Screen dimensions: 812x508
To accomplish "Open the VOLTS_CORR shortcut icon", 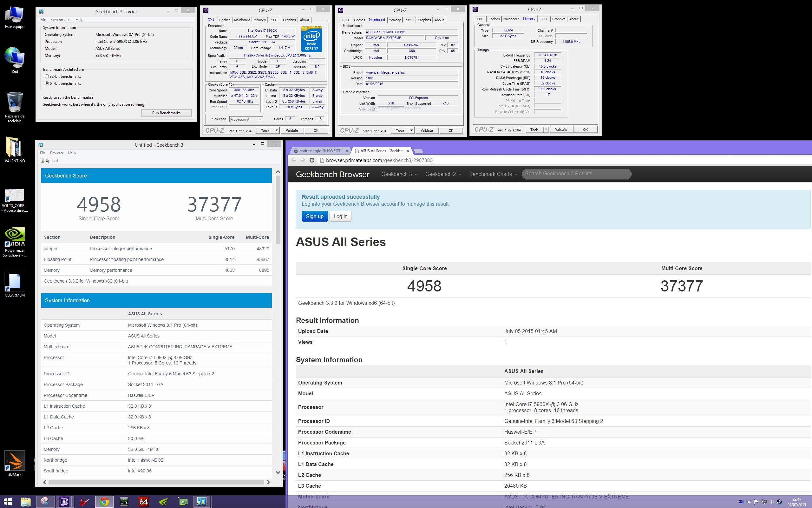I will point(14,201).
